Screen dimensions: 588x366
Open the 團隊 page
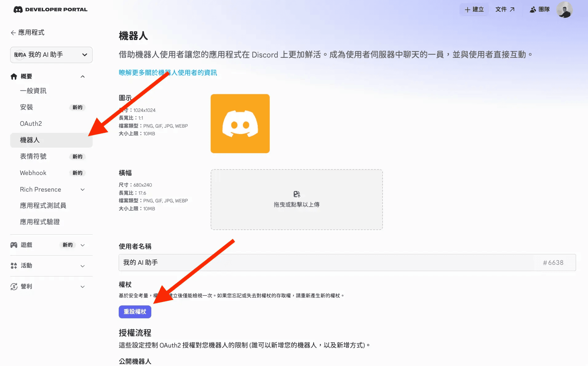[540, 10]
